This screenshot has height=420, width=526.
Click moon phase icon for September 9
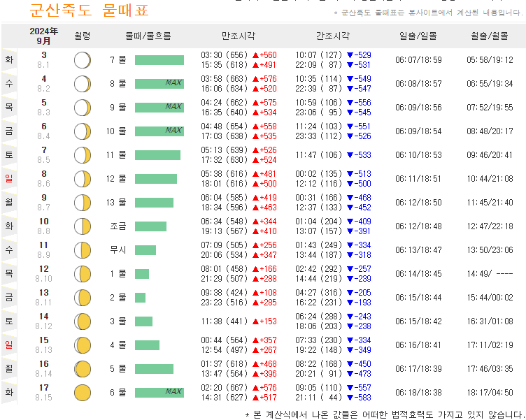(x=83, y=203)
